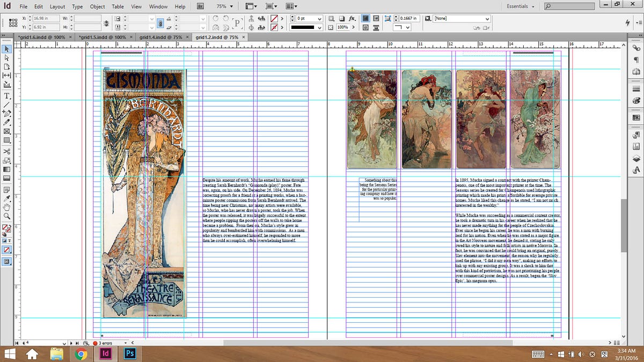
Task: Toggle the reference point locator grid
Action: click(12, 23)
